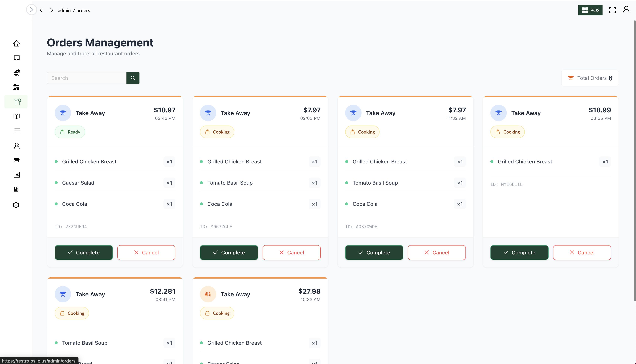Click the table icon in sidebar
This screenshot has width=636, height=364.
17,160
